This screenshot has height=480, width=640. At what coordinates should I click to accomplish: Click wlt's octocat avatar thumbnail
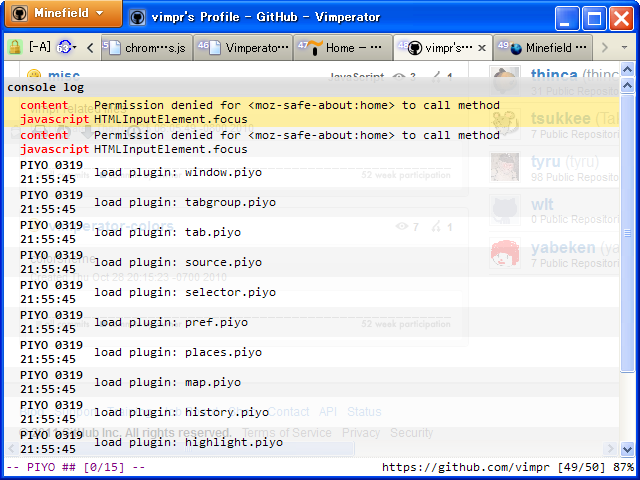click(505, 210)
